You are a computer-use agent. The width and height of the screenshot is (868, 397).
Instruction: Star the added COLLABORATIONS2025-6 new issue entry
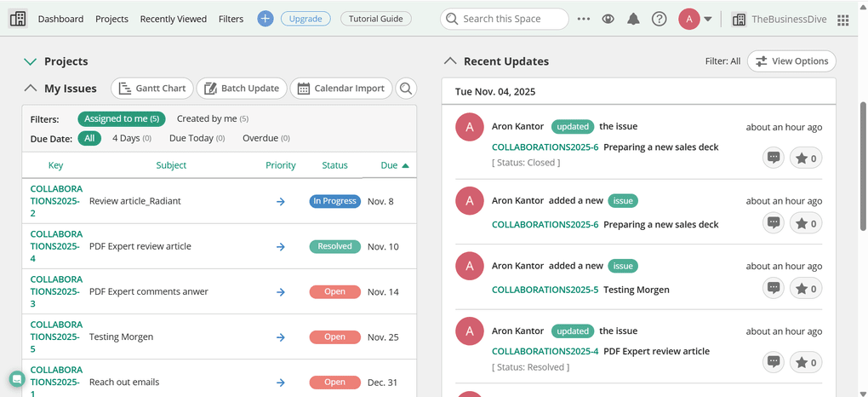tap(805, 223)
